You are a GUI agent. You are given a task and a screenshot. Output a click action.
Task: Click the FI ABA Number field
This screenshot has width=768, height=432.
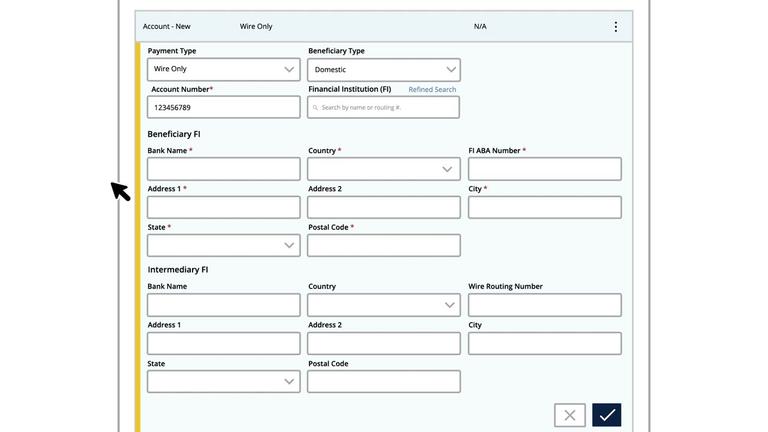click(545, 169)
